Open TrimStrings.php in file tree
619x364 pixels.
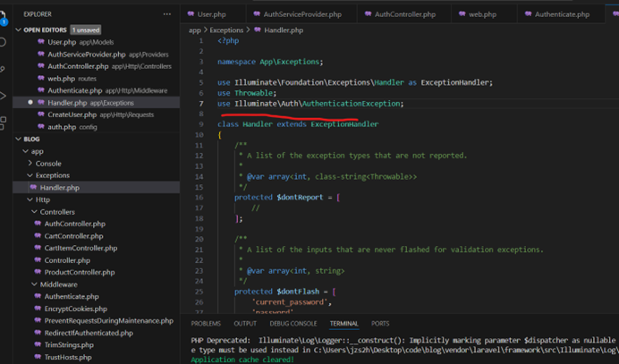97,345
